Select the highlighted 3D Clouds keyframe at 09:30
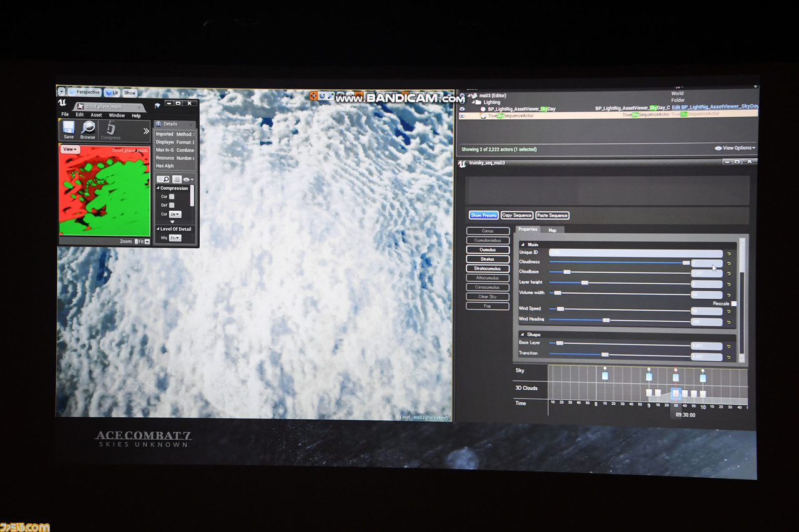Viewport: 799px width, 532px height. [675, 394]
